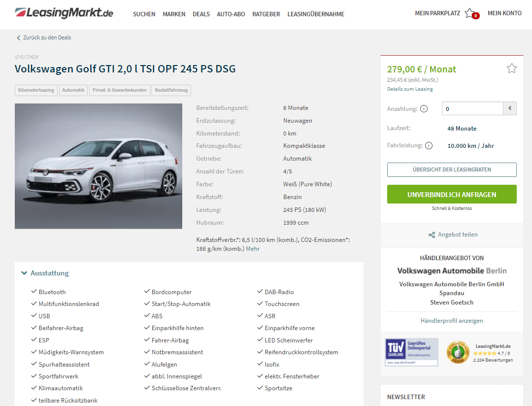Open Übersicht der Leasingraten
The width and height of the screenshot is (532, 406).
click(x=452, y=169)
